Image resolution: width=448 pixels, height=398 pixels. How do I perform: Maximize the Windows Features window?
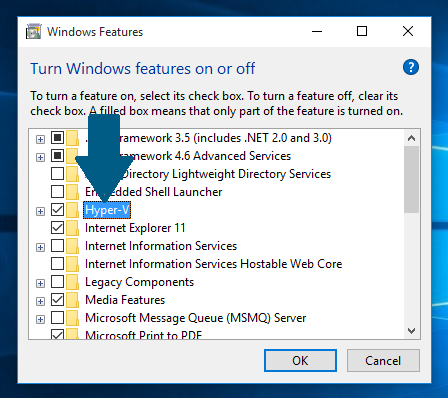pyautogui.click(x=362, y=31)
